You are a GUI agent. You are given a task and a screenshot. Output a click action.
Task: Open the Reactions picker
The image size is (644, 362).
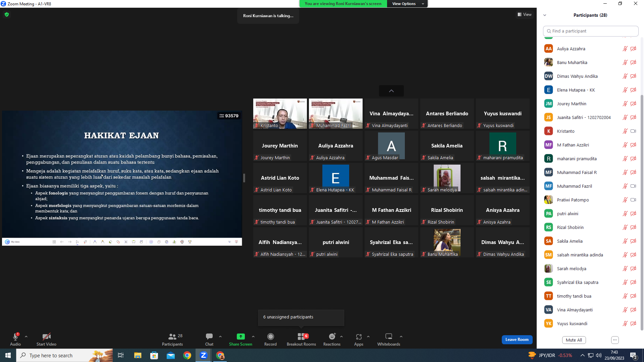click(x=332, y=339)
